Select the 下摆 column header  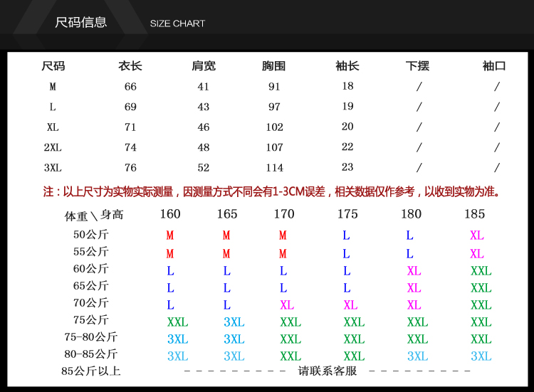(417, 65)
